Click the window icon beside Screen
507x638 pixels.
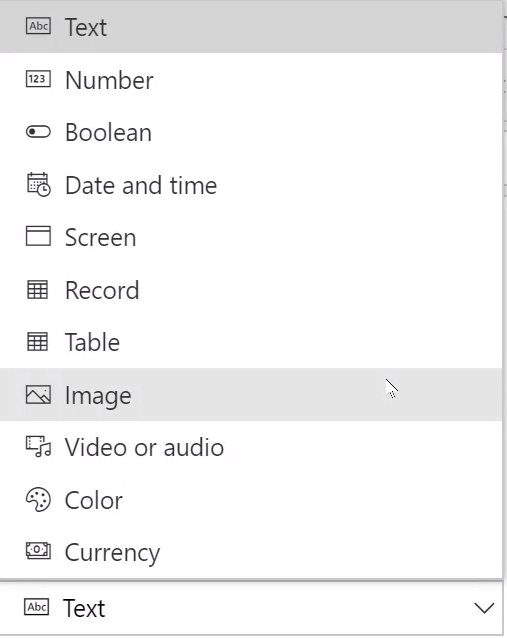click(x=38, y=236)
